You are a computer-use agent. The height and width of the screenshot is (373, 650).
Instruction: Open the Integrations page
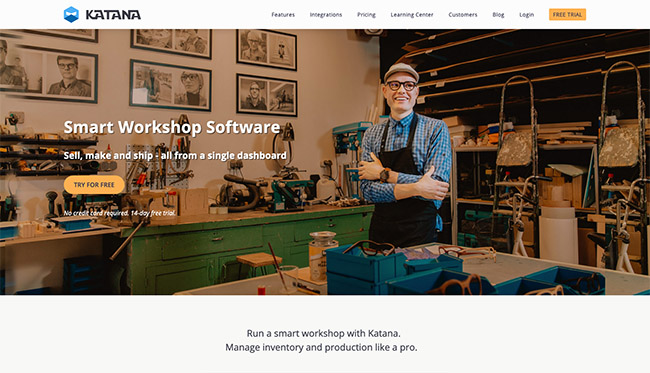click(x=326, y=15)
